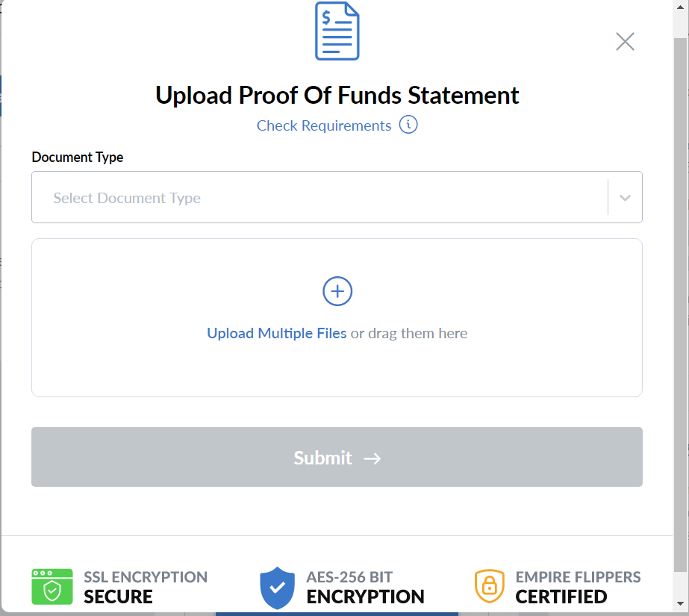Expand the document type chevron arrow

click(x=626, y=198)
